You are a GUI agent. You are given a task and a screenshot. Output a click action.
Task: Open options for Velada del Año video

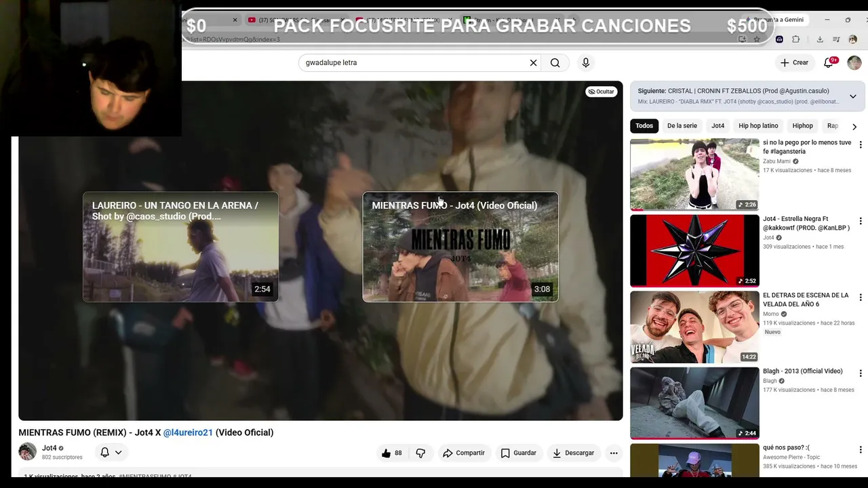861,298
